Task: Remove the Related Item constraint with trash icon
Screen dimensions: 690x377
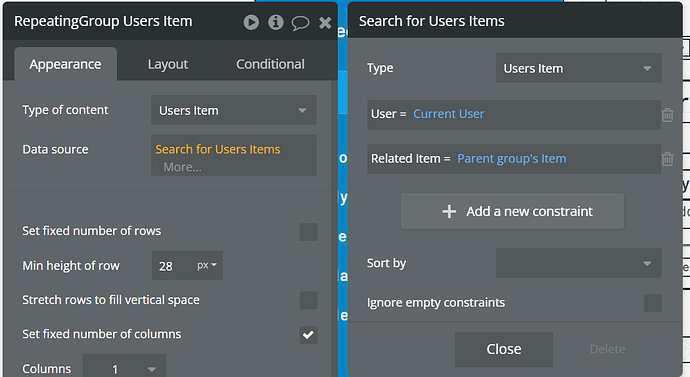Action: 668,159
